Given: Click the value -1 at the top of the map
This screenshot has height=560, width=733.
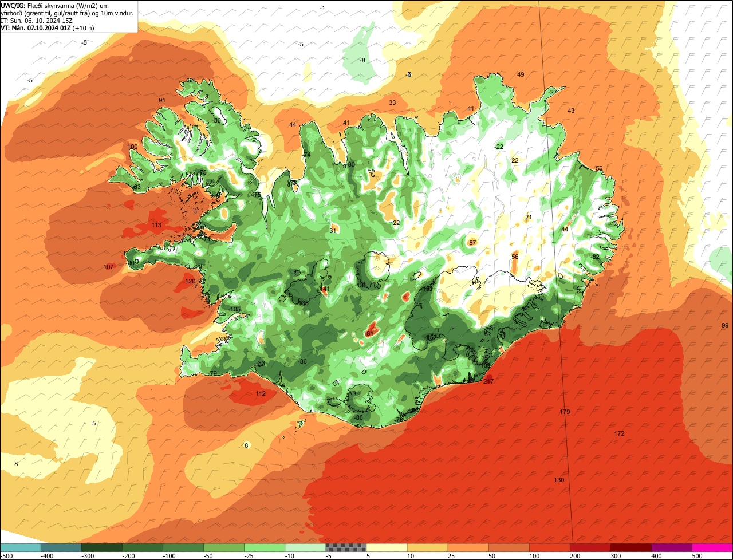Looking at the screenshot, I should coord(322,7).
